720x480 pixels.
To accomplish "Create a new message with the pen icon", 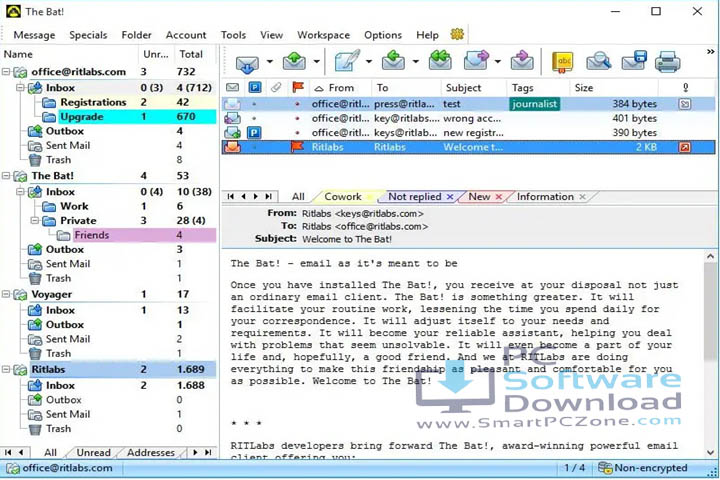I will [x=347, y=61].
